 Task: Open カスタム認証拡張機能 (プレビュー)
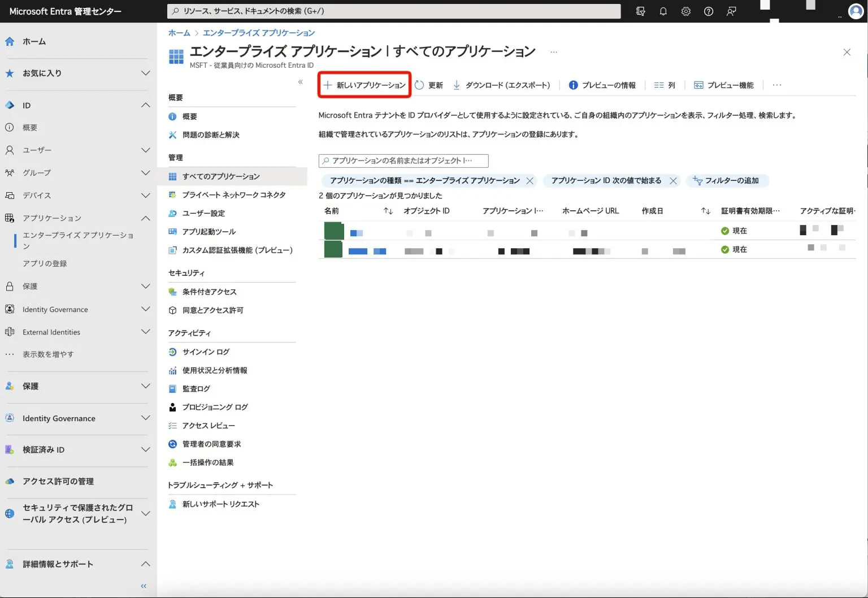[x=237, y=250]
